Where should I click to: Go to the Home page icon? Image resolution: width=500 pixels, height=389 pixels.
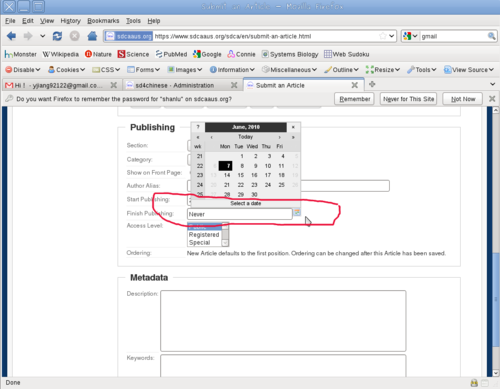click(92, 36)
